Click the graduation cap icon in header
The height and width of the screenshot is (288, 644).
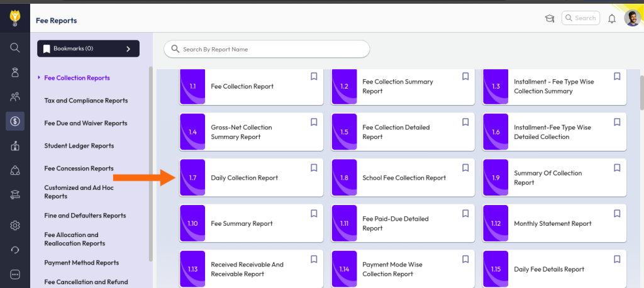[x=550, y=19]
